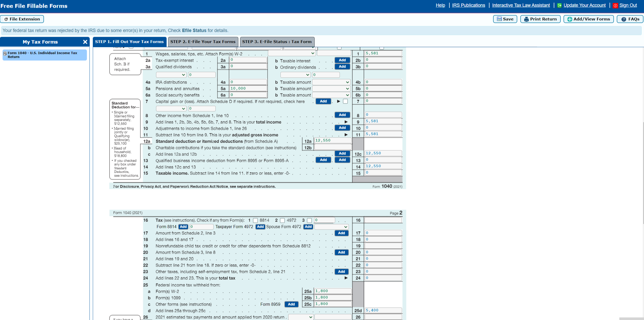644x320 pixels.
Task: Click the Update Your Account icon
Action: (x=559, y=5)
